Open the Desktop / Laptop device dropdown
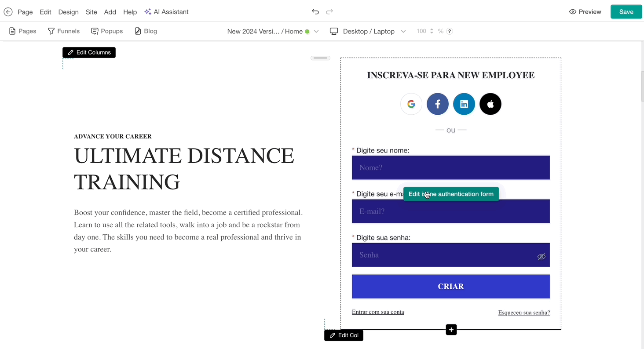Viewport: 644px width, 349px height. (368, 31)
